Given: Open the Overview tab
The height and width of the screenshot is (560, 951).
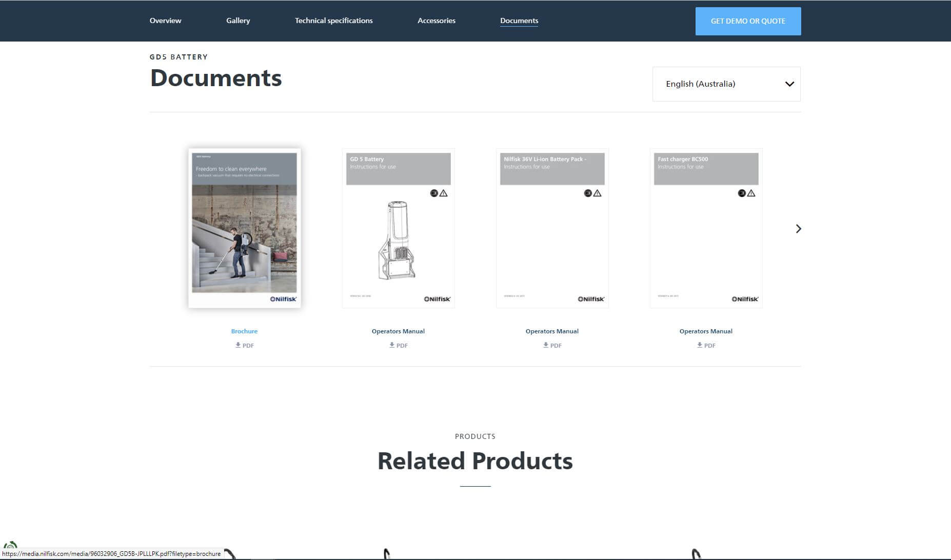Looking at the screenshot, I should click(165, 21).
